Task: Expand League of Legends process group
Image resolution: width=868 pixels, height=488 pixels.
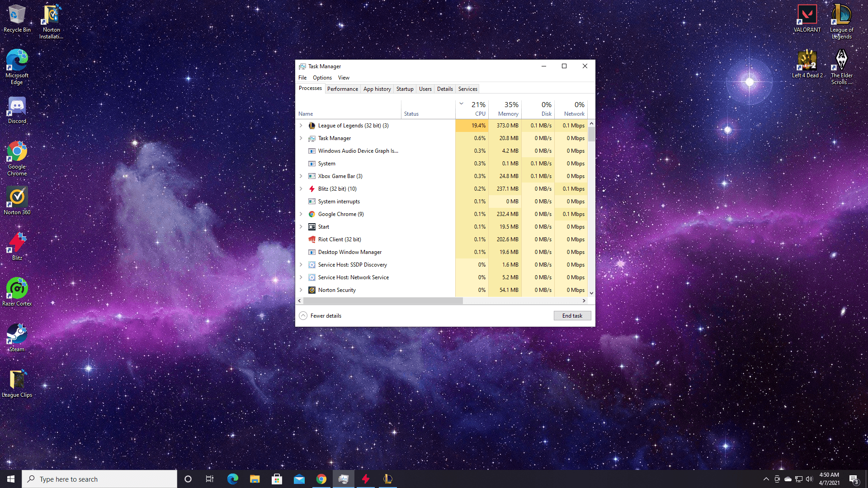Action: click(x=301, y=126)
